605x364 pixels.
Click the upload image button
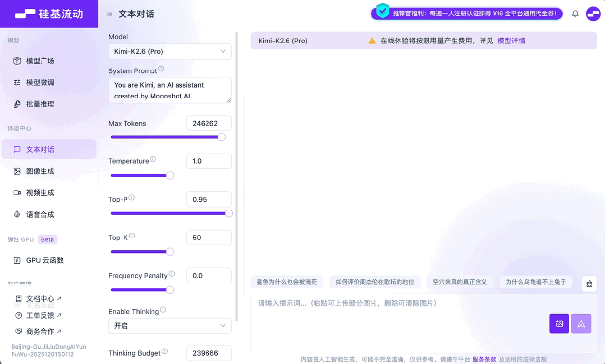(559, 324)
